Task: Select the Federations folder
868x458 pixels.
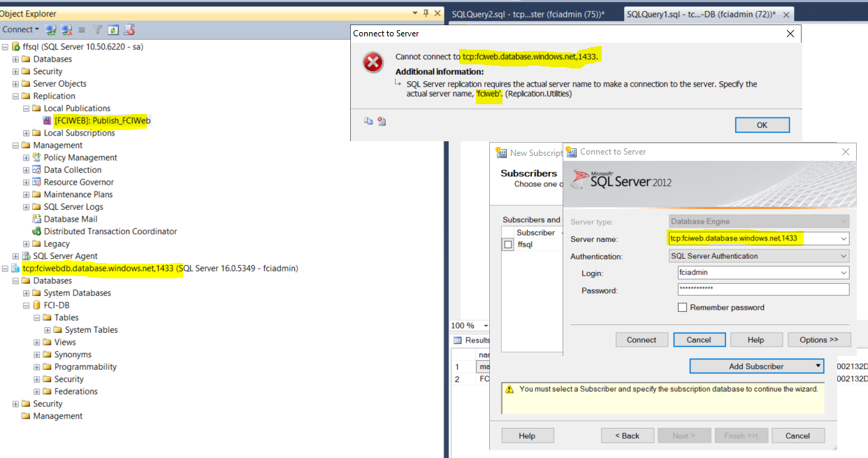Action: click(x=76, y=392)
